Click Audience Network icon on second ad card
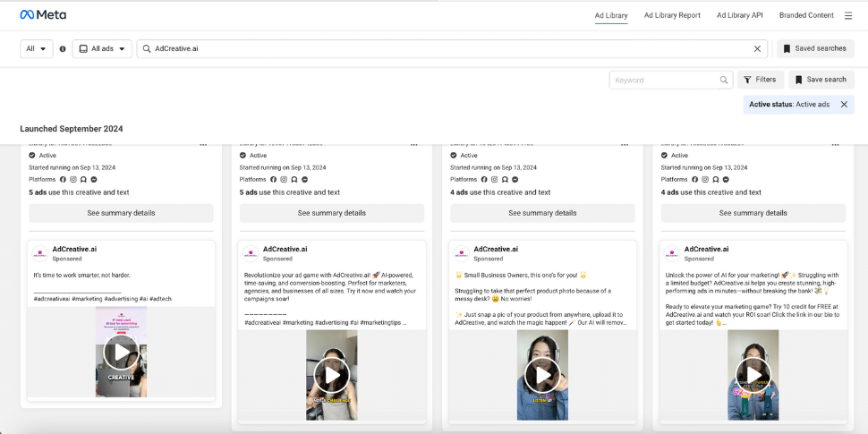Image resolution: width=868 pixels, height=434 pixels. pos(294,179)
